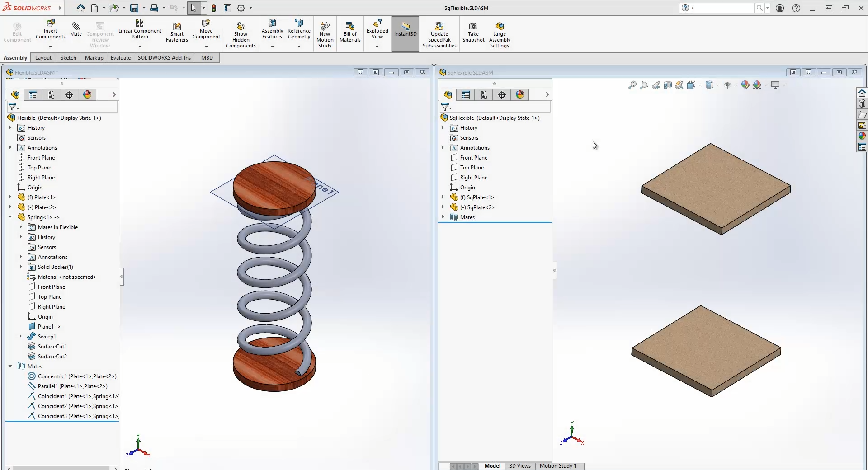Open SOLIDWORKS Resources in task pane
The image size is (868, 470).
click(862, 93)
